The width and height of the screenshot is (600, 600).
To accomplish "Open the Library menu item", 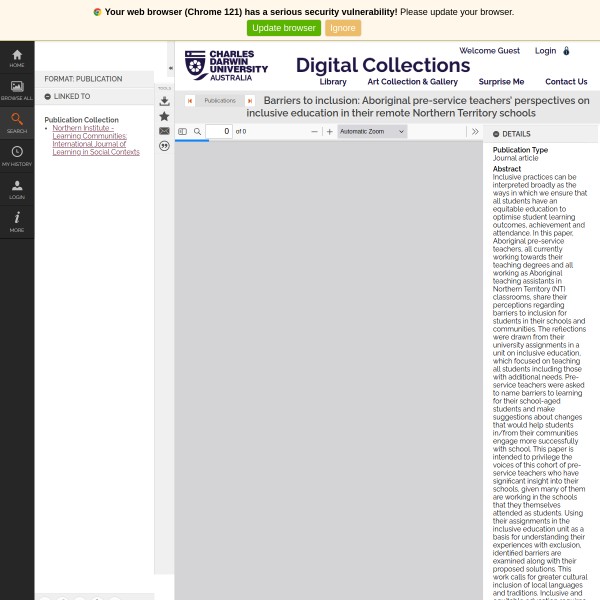I will click(333, 82).
